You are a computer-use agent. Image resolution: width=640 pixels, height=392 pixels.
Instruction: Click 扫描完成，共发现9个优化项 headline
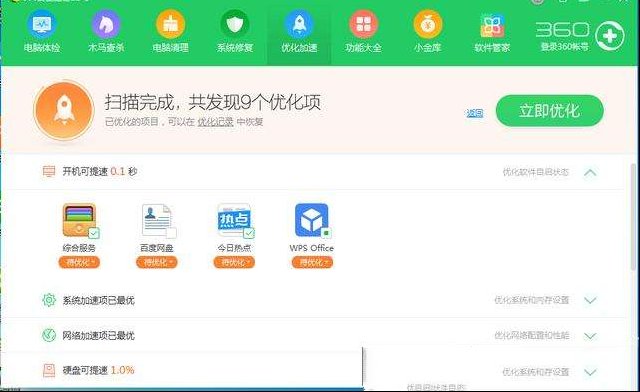pyautogui.click(x=213, y=102)
